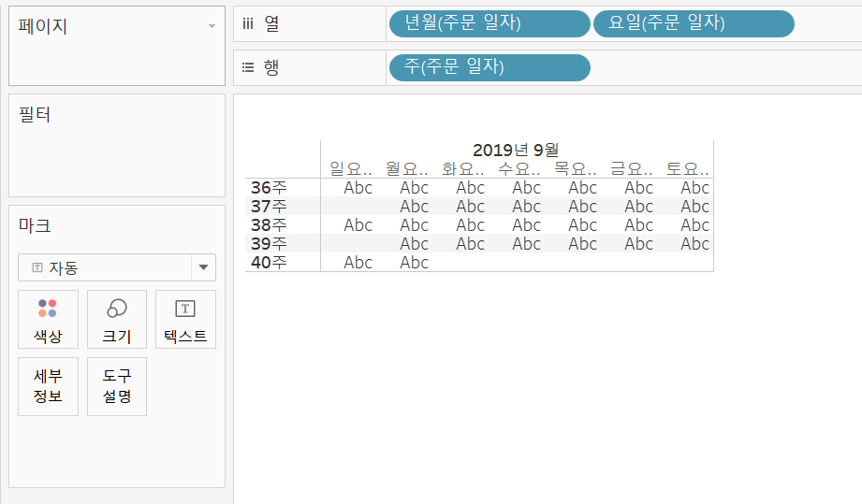
Task: Click the Abc mark for 40주 Monday
Action: coord(414,263)
